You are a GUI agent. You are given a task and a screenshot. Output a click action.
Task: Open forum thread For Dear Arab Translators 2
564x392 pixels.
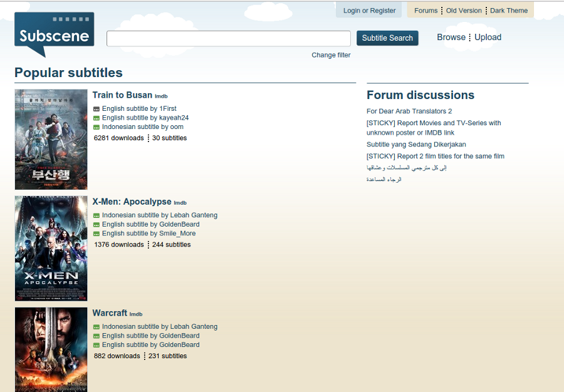(409, 111)
